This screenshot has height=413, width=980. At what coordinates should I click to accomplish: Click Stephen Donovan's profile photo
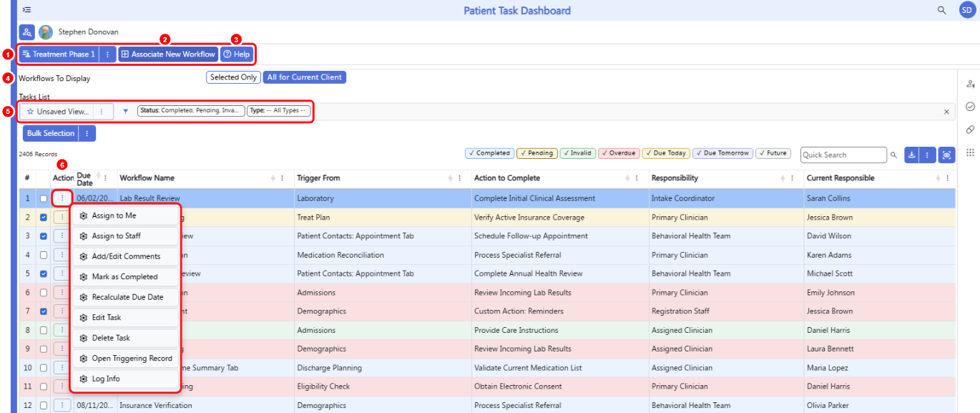(46, 32)
